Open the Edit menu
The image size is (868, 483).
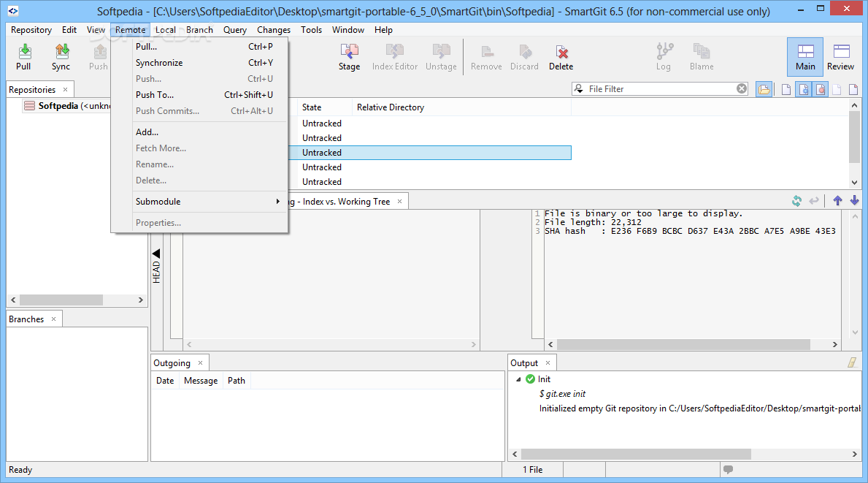[x=69, y=30]
